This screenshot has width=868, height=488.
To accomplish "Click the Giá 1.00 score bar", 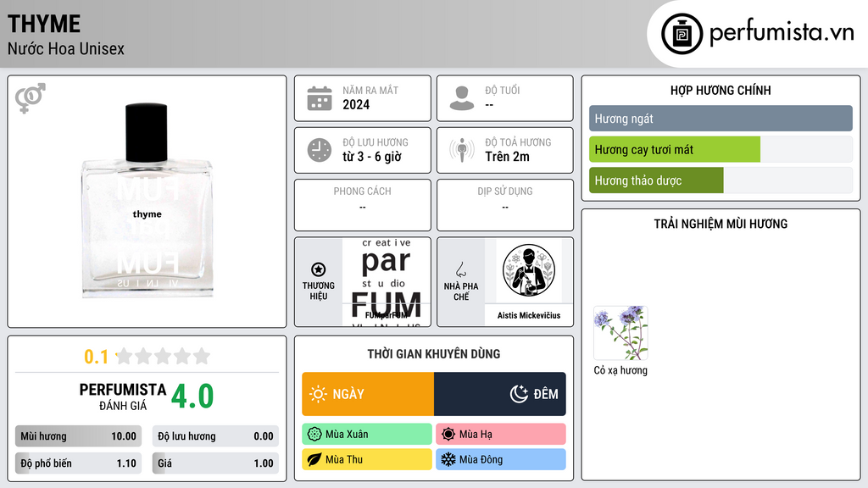I will [x=215, y=463].
